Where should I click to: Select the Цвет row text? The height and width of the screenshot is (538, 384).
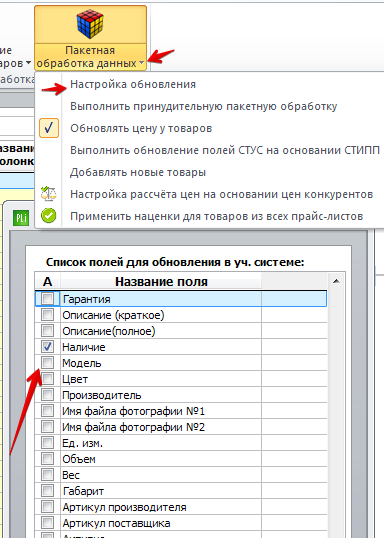tap(75, 379)
